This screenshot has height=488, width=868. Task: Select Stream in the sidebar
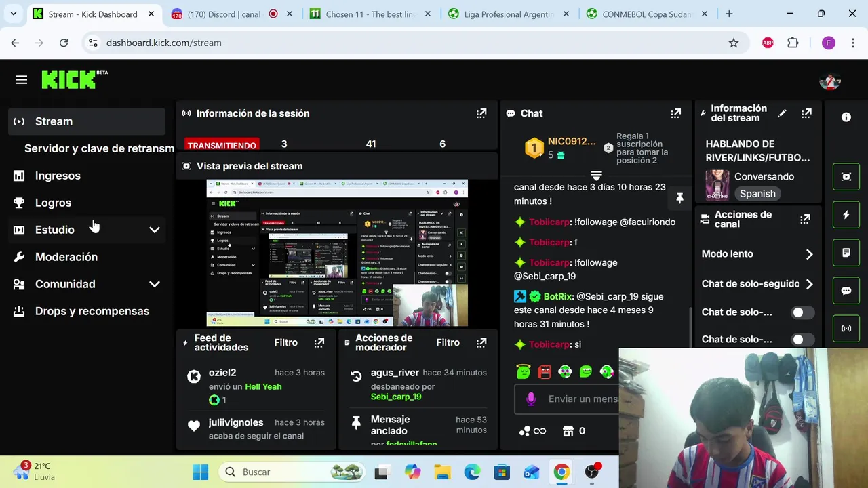87,121
